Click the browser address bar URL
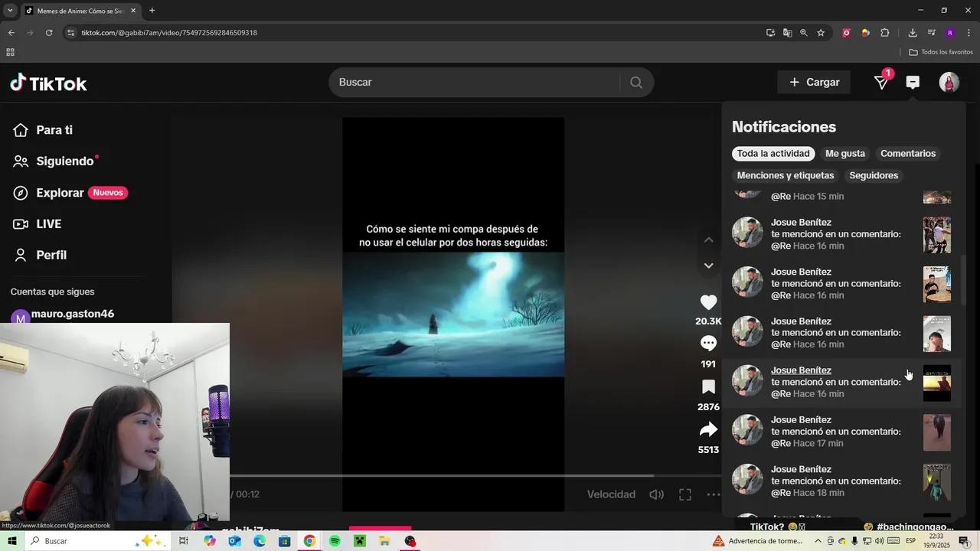The height and width of the screenshot is (551, 980). pyautogui.click(x=169, y=33)
